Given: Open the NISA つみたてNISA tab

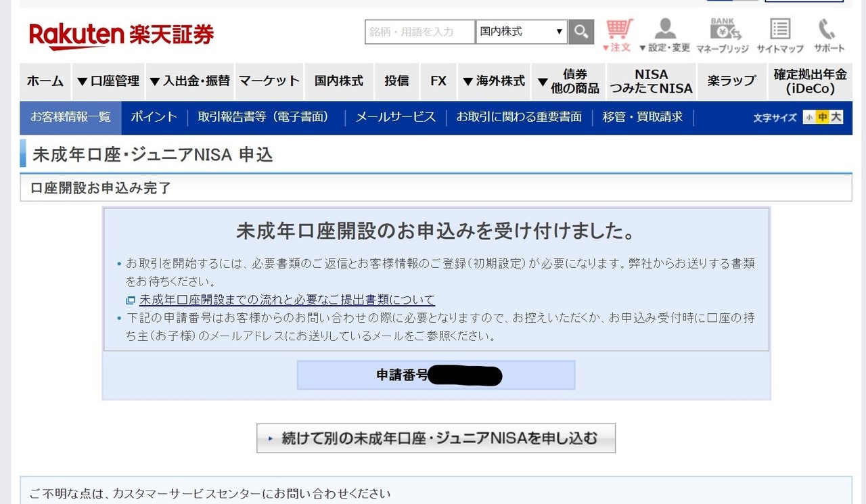Looking at the screenshot, I should (x=652, y=81).
